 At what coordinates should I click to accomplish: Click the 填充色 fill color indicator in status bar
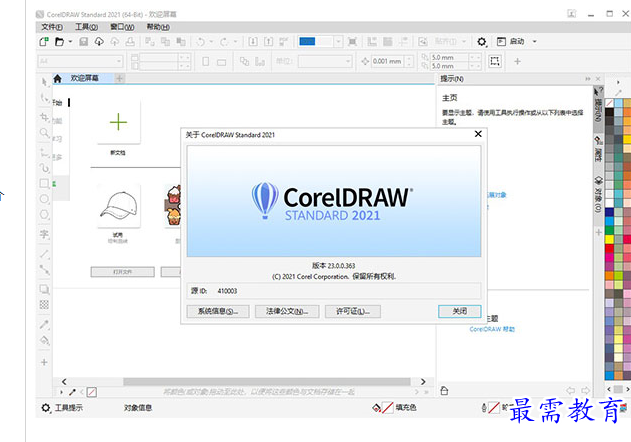tap(395, 408)
